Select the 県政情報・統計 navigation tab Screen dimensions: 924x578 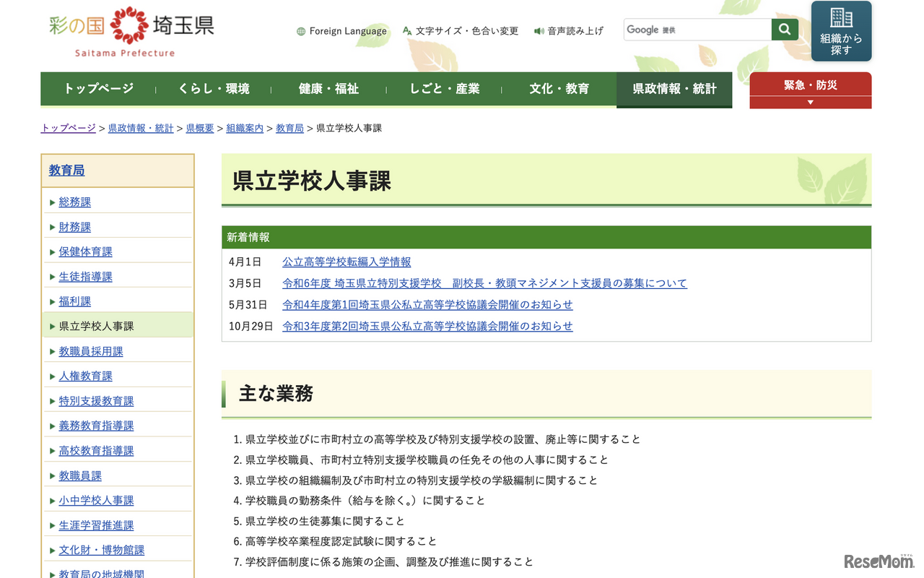tap(674, 89)
